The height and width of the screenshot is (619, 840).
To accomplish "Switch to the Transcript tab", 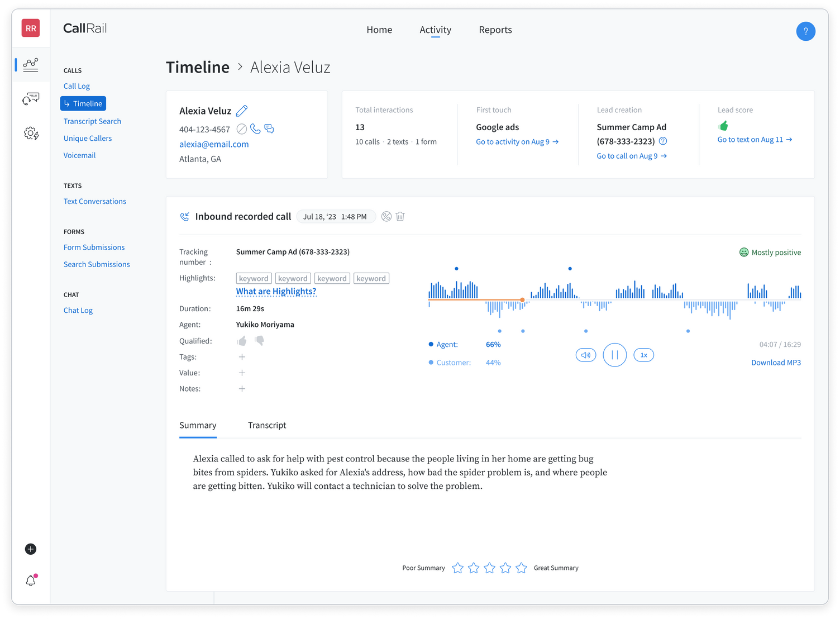I will click(x=267, y=425).
